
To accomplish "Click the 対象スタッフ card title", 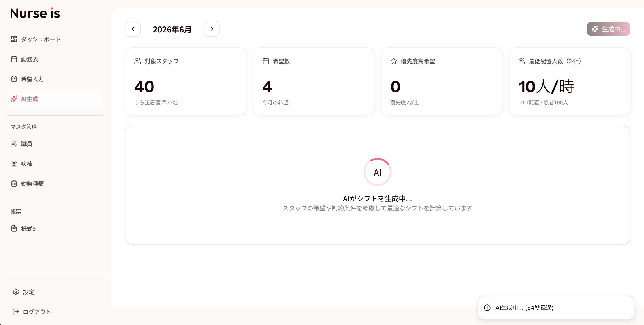I will [x=162, y=61].
